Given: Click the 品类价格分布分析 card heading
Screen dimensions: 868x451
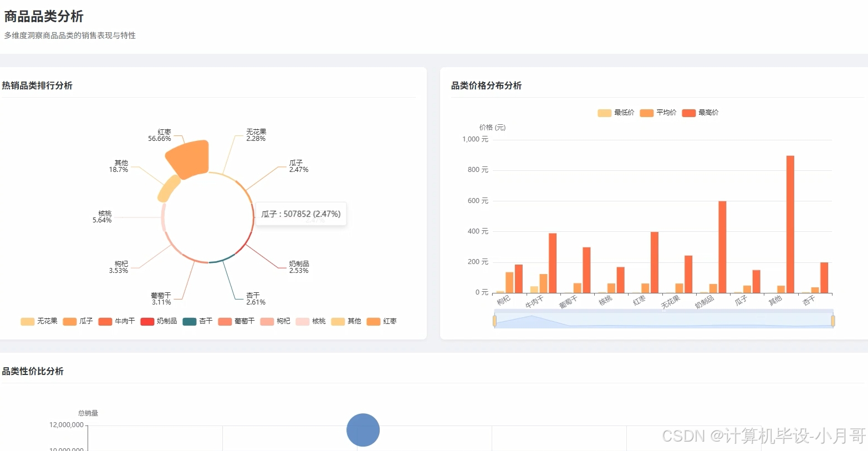Looking at the screenshot, I should click(486, 85).
